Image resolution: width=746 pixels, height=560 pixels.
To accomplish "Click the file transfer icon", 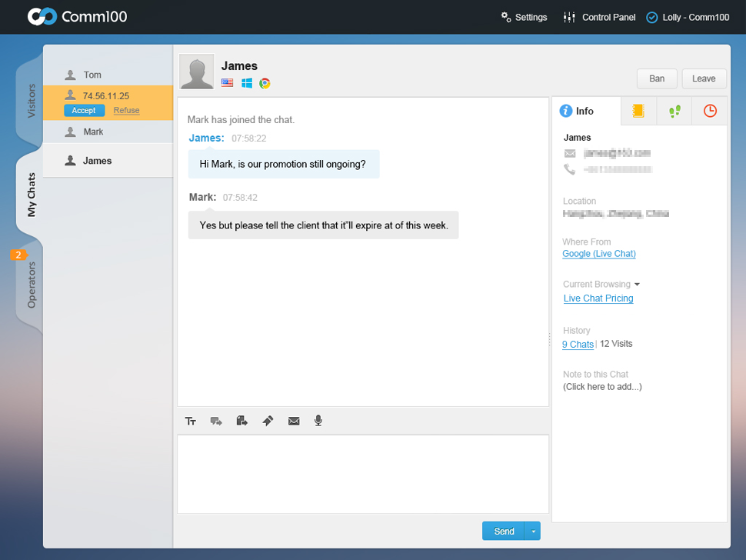I will pyautogui.click(x=241, y=421).
